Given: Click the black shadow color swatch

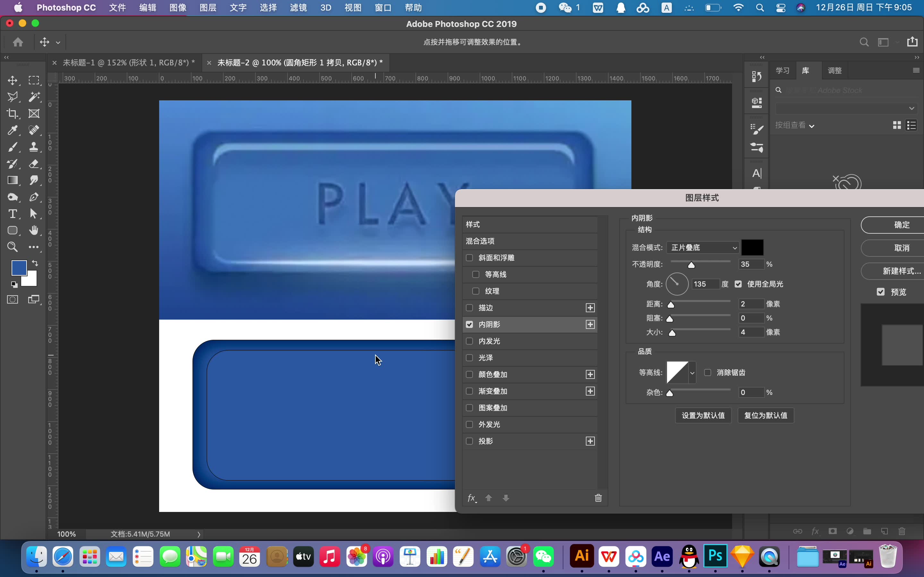Looking at the screenshot, I should (x=752, y=248).
